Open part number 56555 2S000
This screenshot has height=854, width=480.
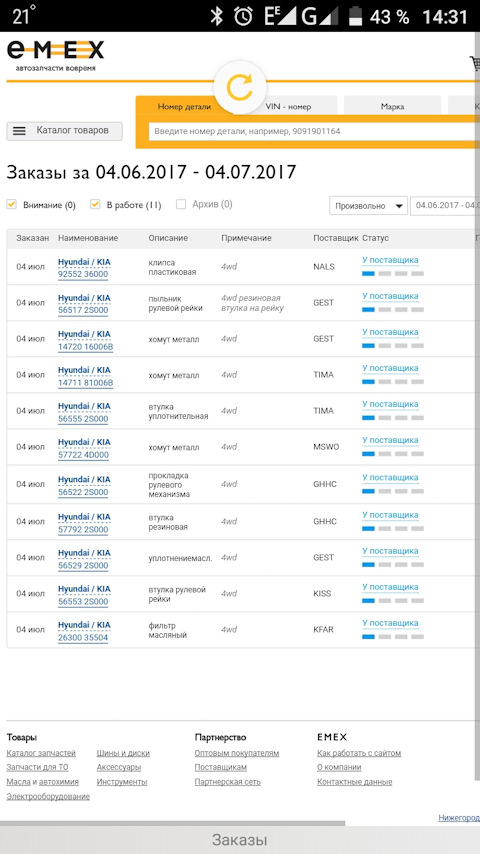[x=83, y=419]
